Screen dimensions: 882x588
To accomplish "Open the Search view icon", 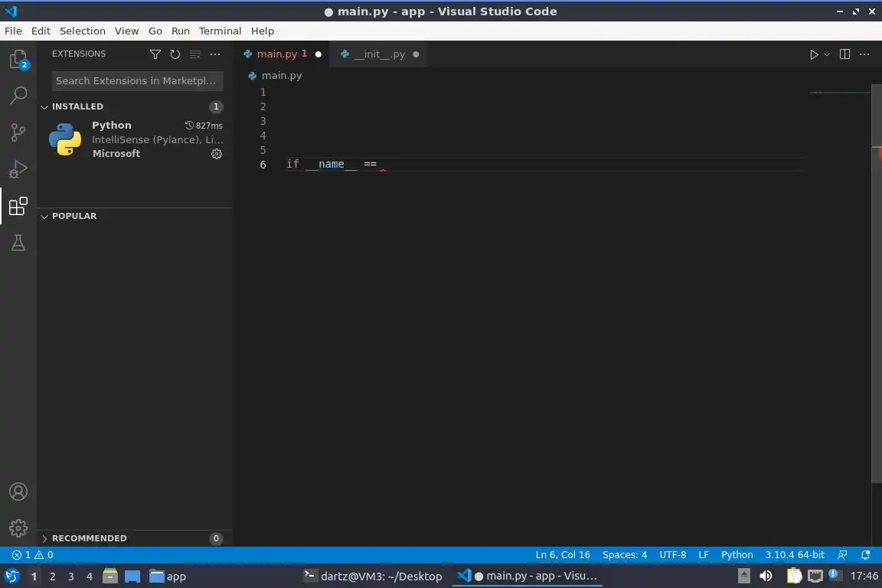I will coord(18,96).
